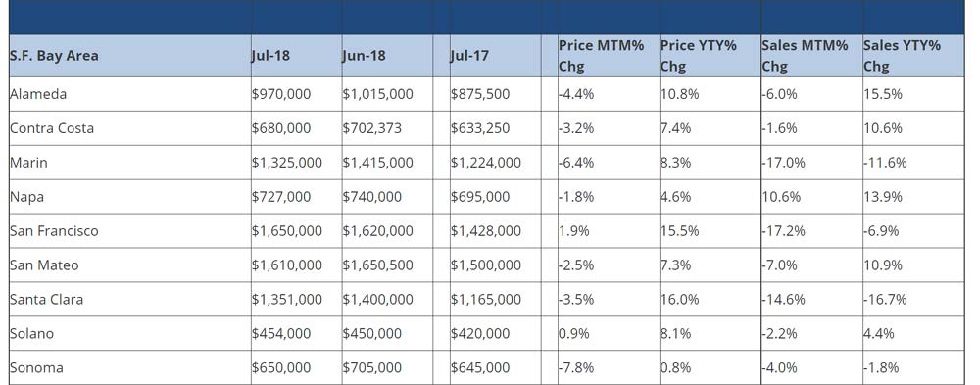Click Sonoma Price MTM -7.8% cell

(x=609, y=367)
